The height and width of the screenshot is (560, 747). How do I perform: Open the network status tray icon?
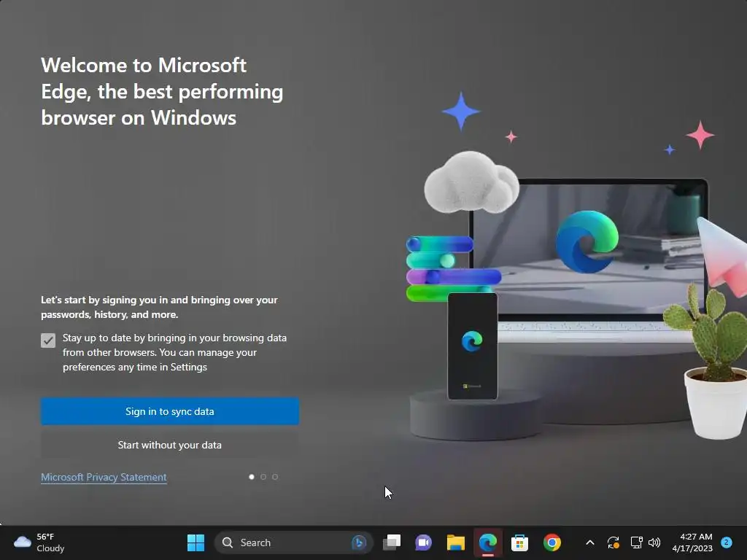coord(636,542)
